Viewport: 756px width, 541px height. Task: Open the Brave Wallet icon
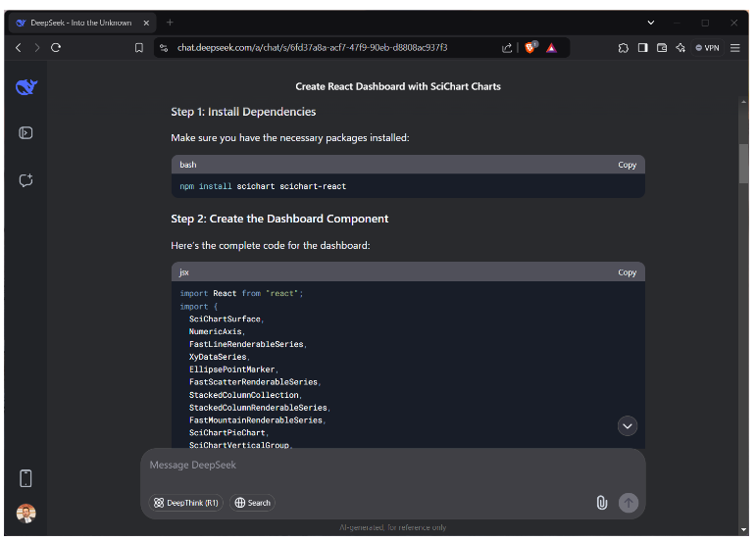662,48
